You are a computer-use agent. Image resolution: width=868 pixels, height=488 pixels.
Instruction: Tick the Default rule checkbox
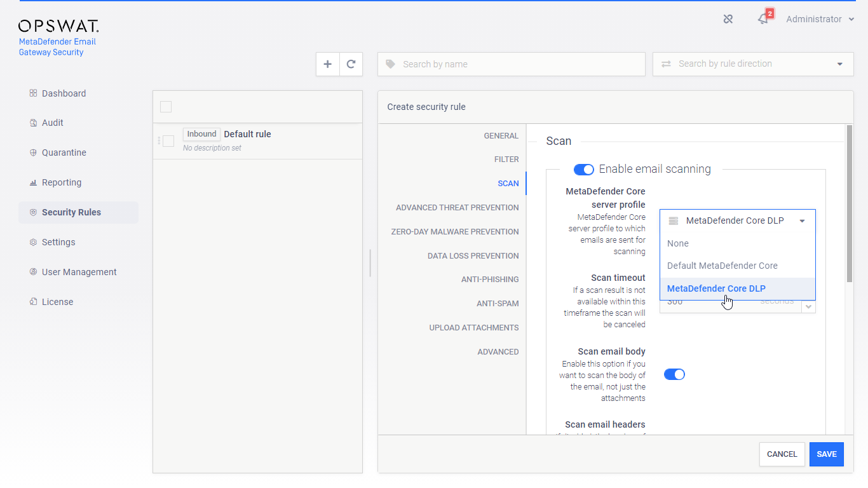[168, 141]
